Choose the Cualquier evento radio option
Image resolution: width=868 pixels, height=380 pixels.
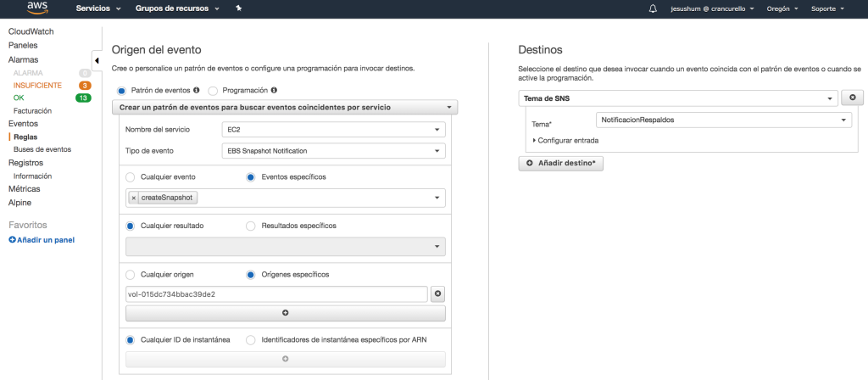click(130, 177)
